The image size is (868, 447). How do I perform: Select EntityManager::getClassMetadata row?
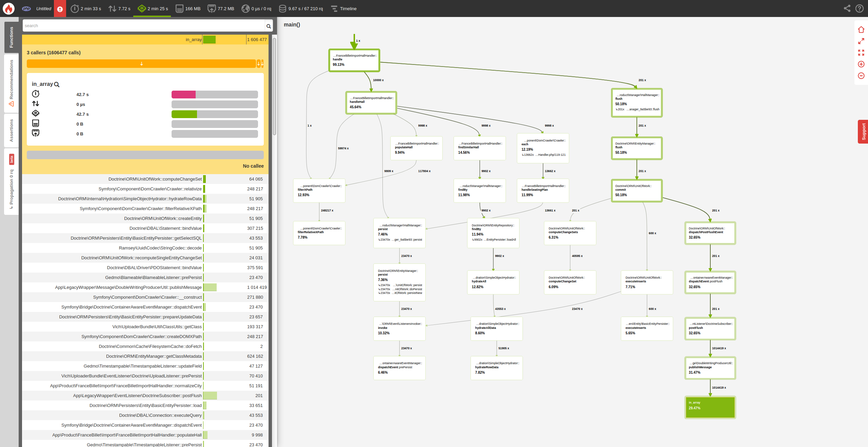[145, 356]
